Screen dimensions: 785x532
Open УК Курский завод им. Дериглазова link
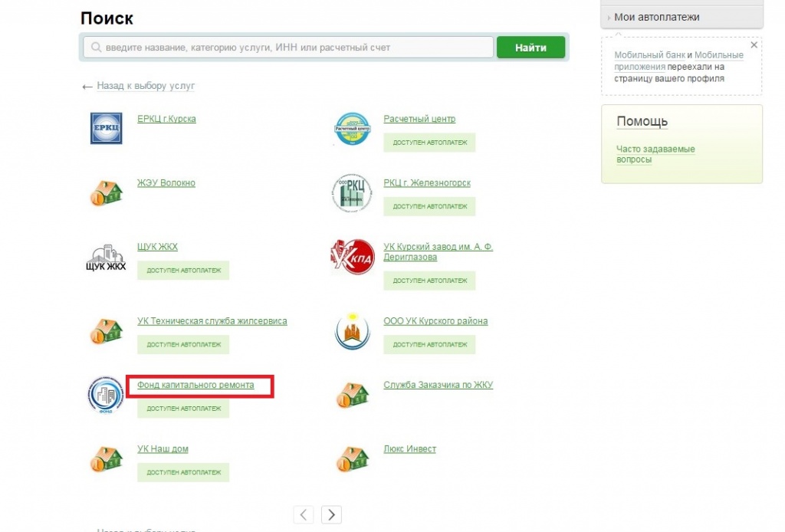point(438,251)
